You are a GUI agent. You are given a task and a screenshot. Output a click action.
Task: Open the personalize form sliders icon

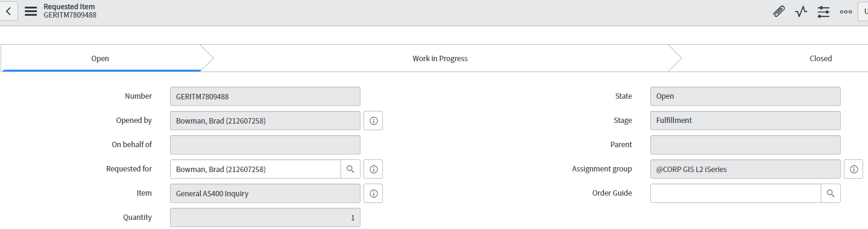click(x=823, y=12)
